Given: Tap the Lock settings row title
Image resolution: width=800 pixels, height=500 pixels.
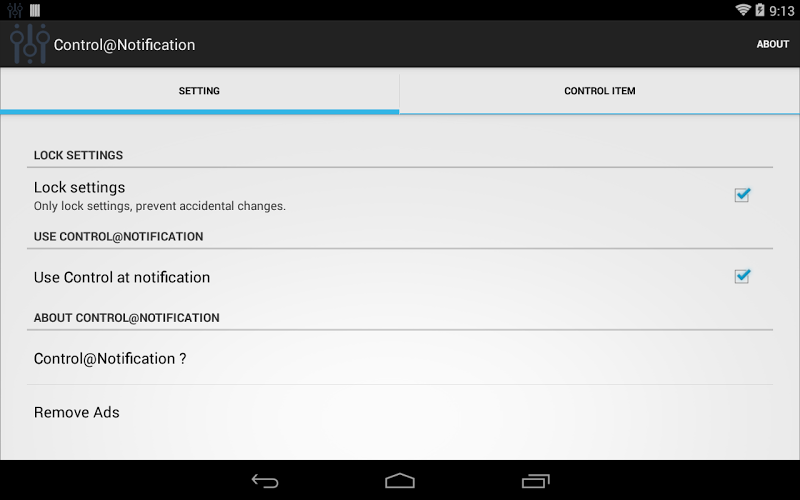Looking at the screenshot, I should pos(79,187).
